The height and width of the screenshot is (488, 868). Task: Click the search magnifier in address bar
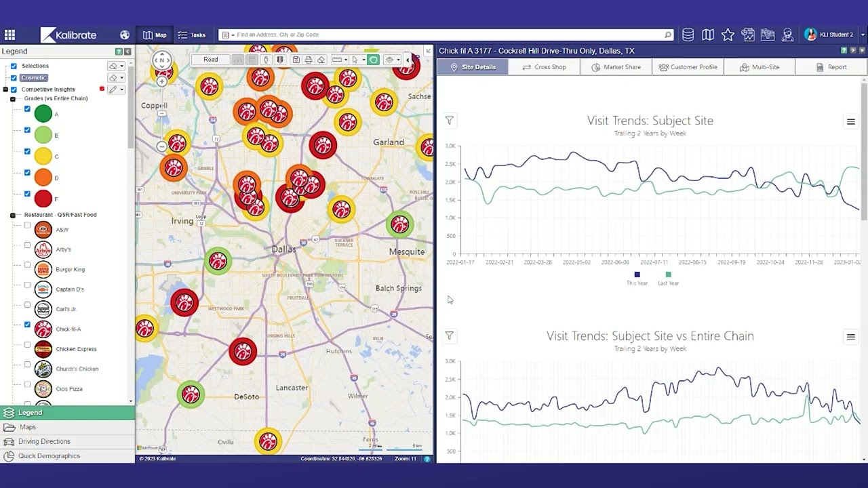tap(668, 35)
